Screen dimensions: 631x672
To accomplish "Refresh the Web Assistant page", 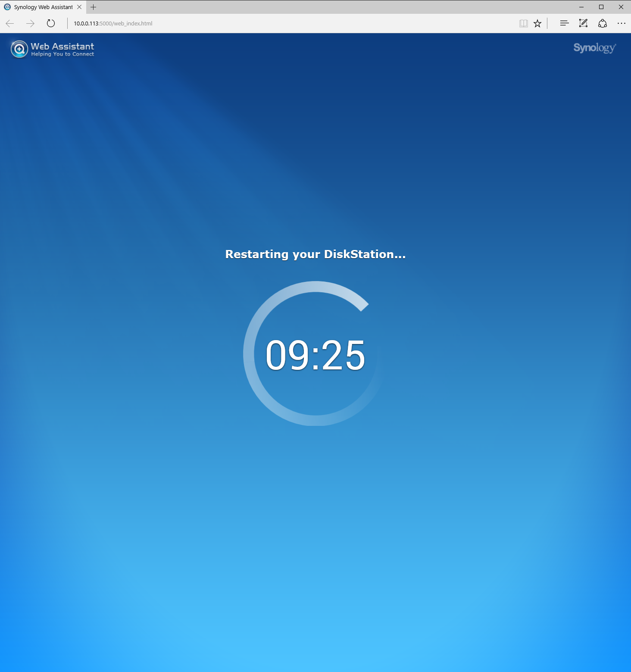I will [x=51, y=23].
